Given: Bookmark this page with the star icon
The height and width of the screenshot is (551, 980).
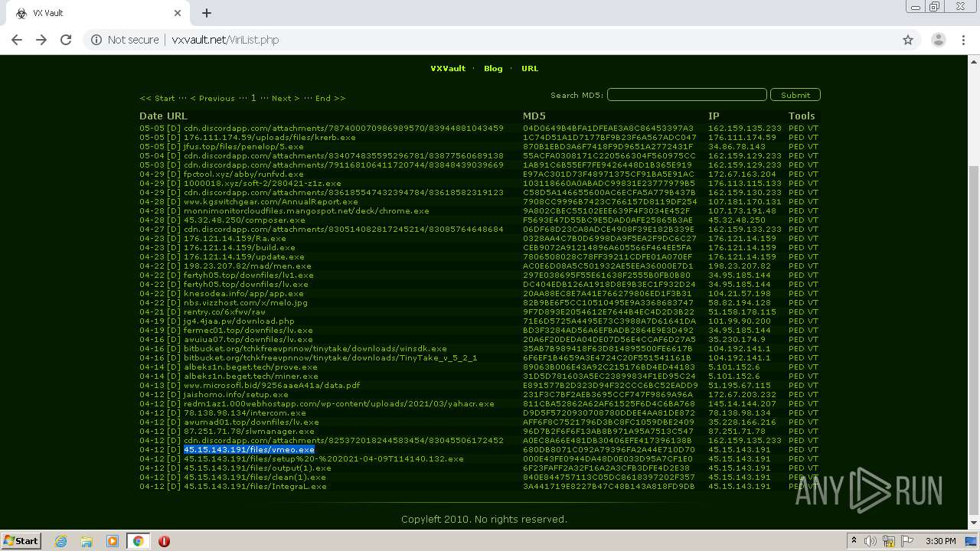Looking at the screenshot, I should click(x=908, y=40).
